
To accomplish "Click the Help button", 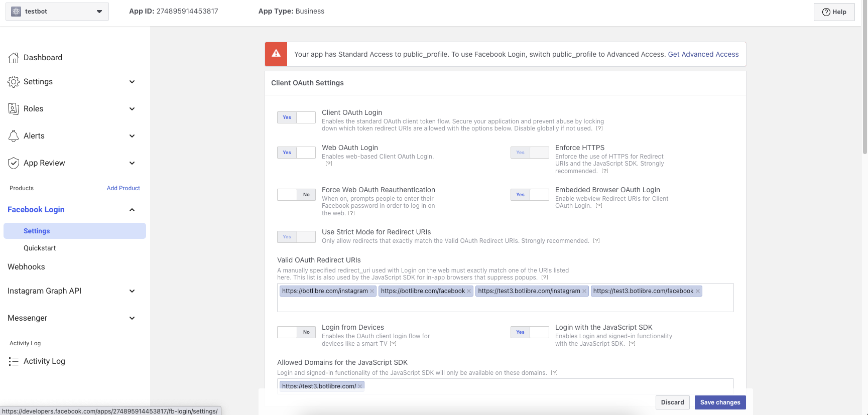I will (x=834, y=12).
